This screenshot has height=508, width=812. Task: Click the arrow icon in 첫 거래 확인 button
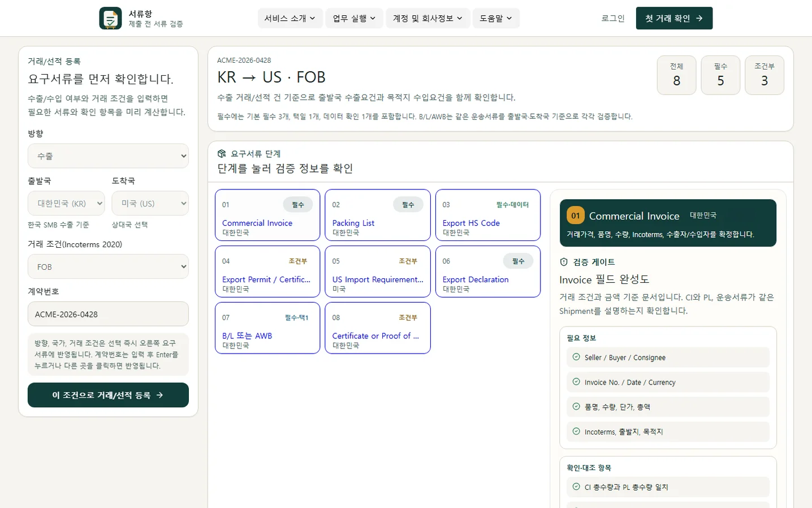pos(699,18)
